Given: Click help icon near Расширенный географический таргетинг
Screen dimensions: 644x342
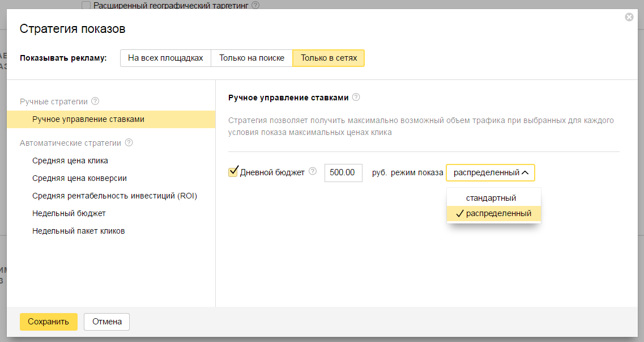Looking at the screenshot, I should coord(255,5).
